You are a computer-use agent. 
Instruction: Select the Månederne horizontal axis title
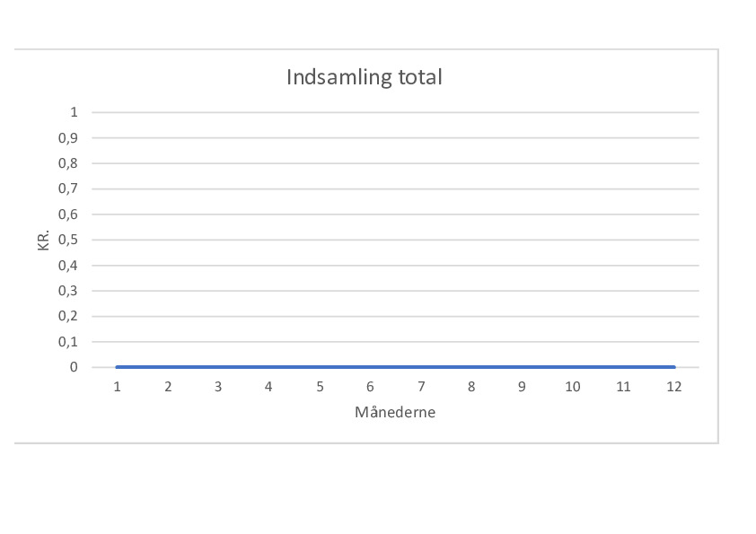click(395, 412)
